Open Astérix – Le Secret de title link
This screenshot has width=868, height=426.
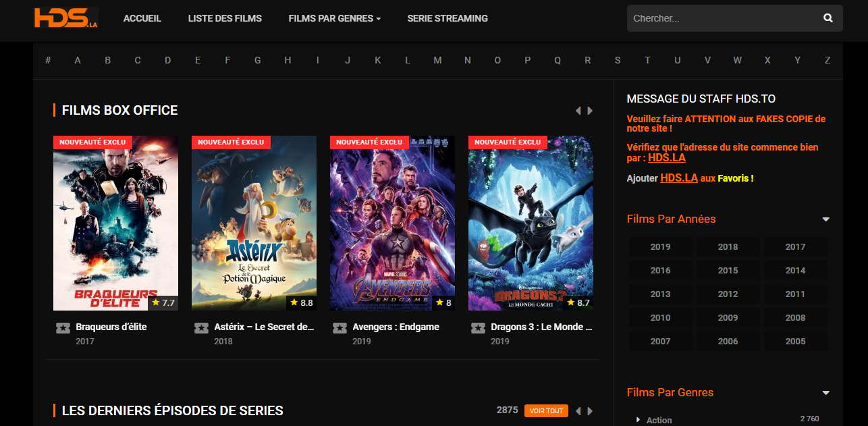click(x=265, y=327)
